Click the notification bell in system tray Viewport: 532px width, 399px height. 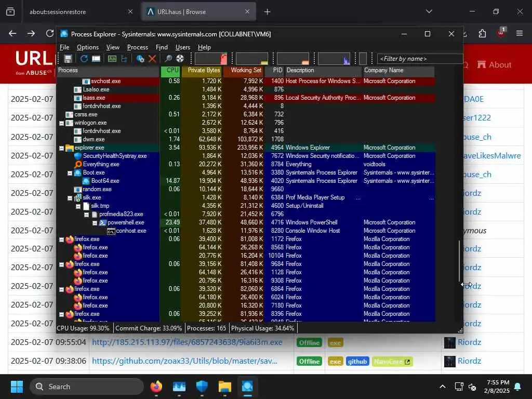tap(518, 387)
